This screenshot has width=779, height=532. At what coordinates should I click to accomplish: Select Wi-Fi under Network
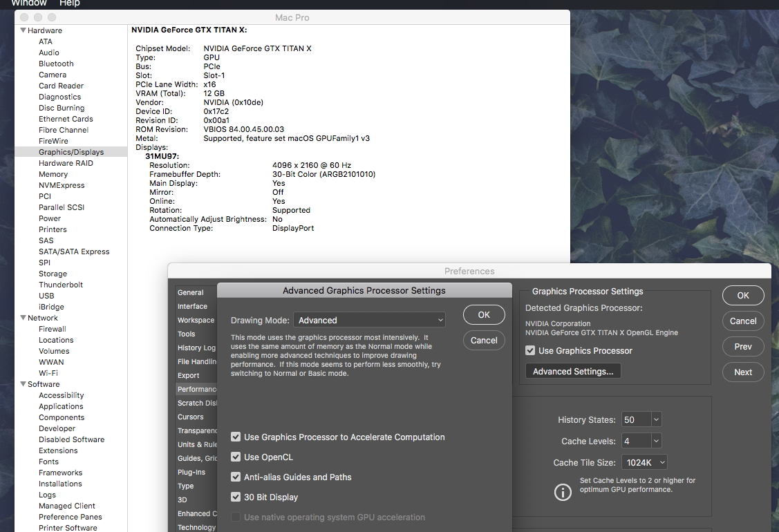coord(48,373)
